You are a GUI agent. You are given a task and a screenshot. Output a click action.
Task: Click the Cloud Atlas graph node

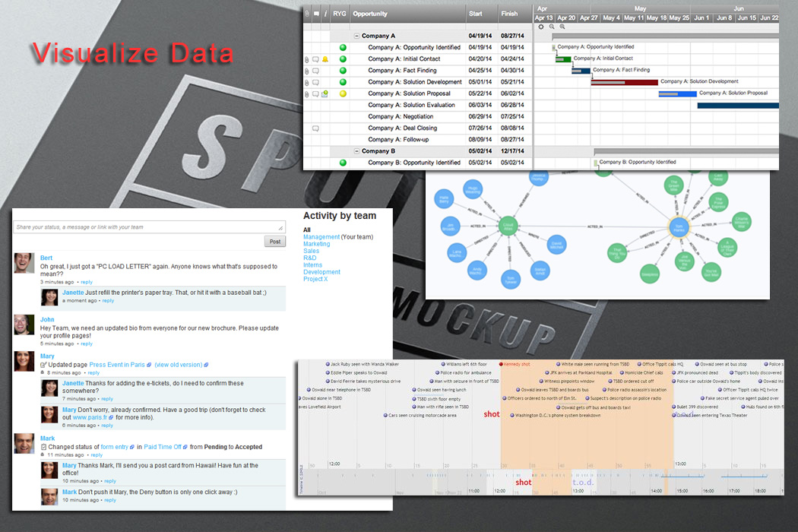tap(508, 225)
